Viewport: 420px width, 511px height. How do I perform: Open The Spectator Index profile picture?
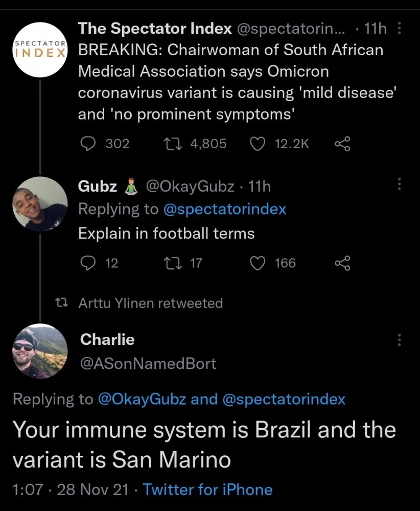pos(40,50)
